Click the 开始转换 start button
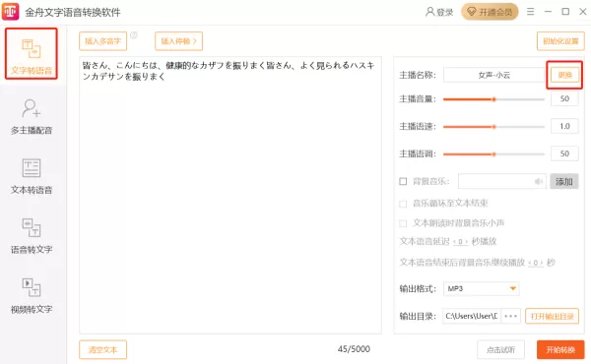 point(560,349)
